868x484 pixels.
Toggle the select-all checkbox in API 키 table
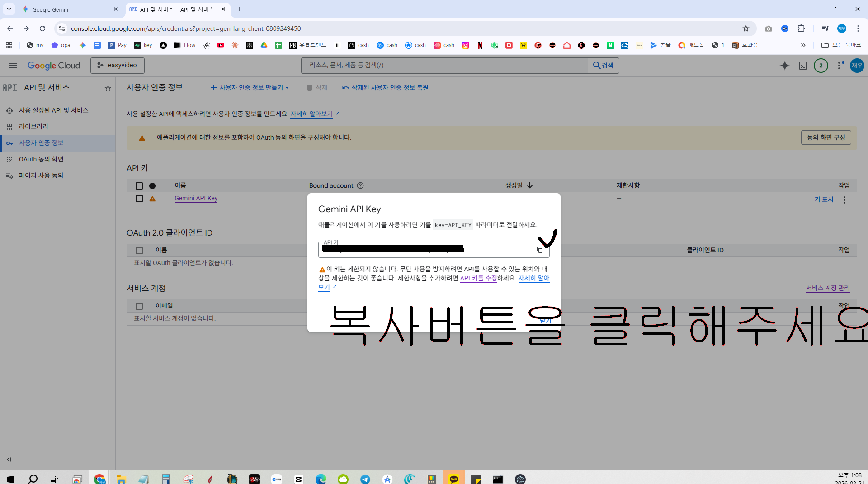pyautogui.click(x=139, y=186)
